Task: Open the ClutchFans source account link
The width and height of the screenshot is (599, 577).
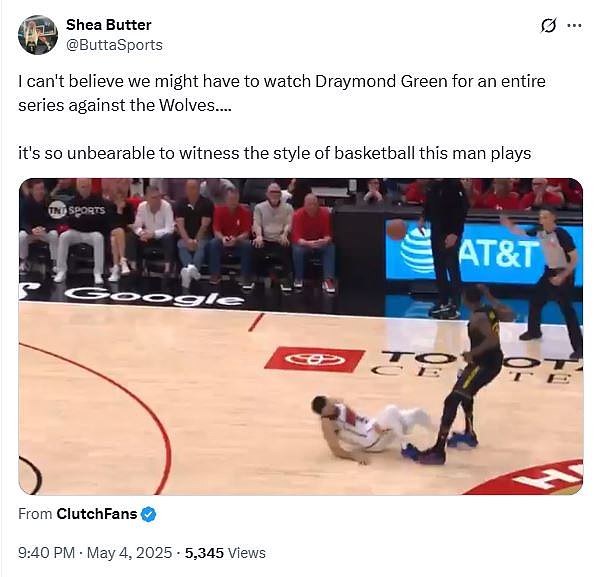Action: [97, 514]
